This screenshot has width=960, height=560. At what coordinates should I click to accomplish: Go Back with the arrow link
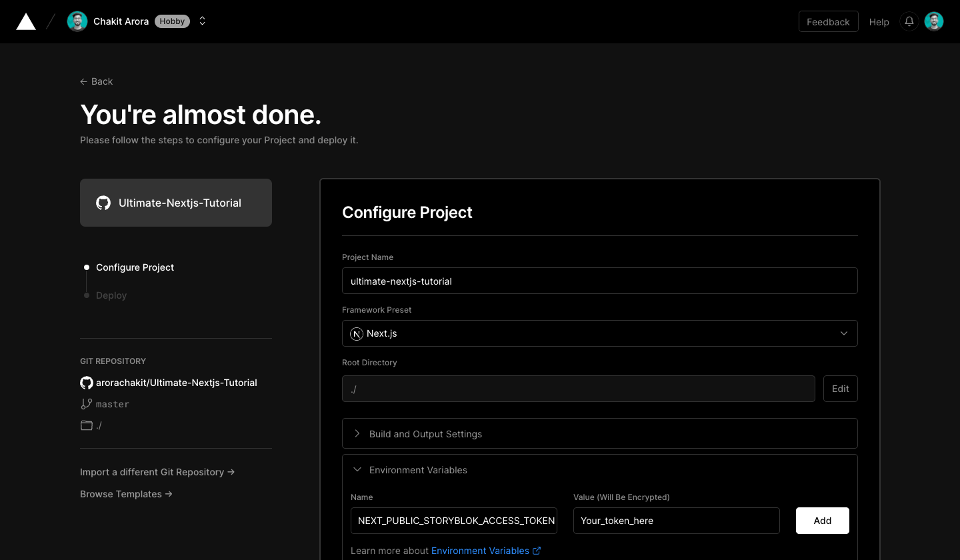coord(97,81)
